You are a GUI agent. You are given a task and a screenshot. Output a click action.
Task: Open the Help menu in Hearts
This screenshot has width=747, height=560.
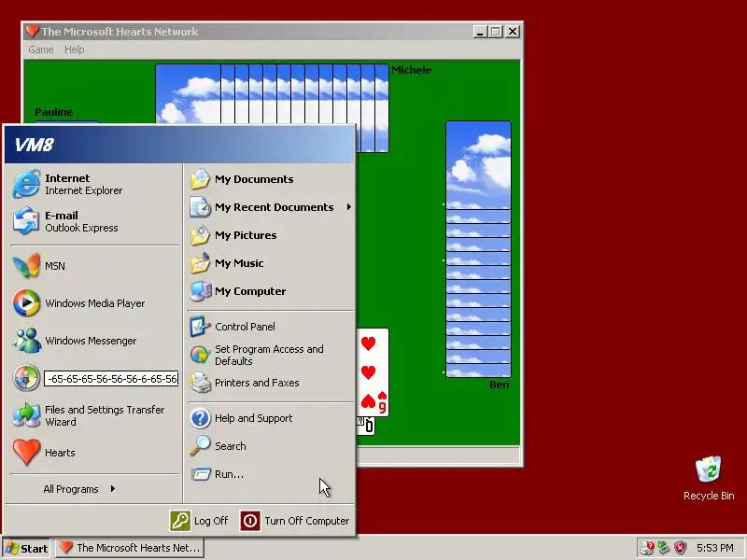pos(75,49)
